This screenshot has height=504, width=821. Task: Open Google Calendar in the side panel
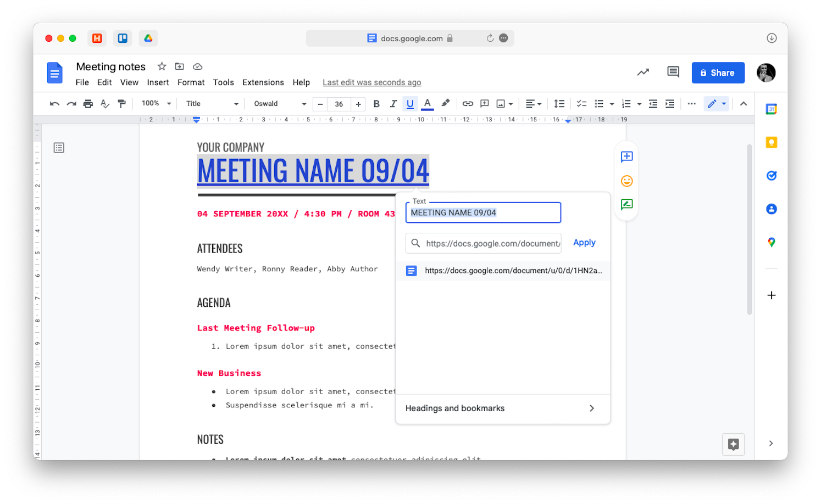(x=771, y=109)
